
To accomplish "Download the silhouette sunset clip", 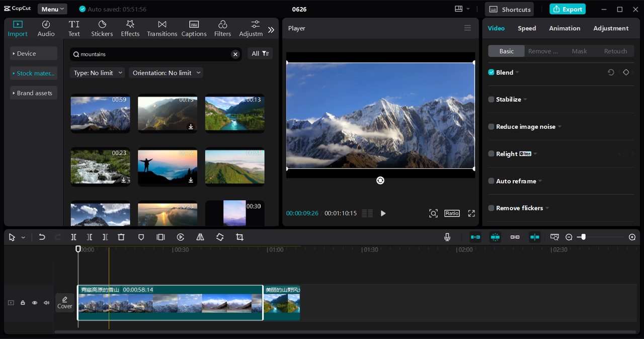I will (x=191, y=180).
